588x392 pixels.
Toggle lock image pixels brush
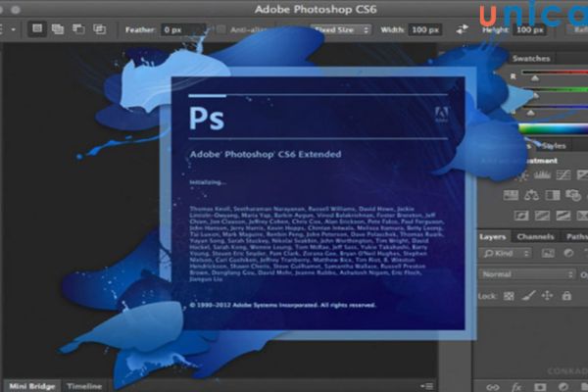click(x=528, y=296)
